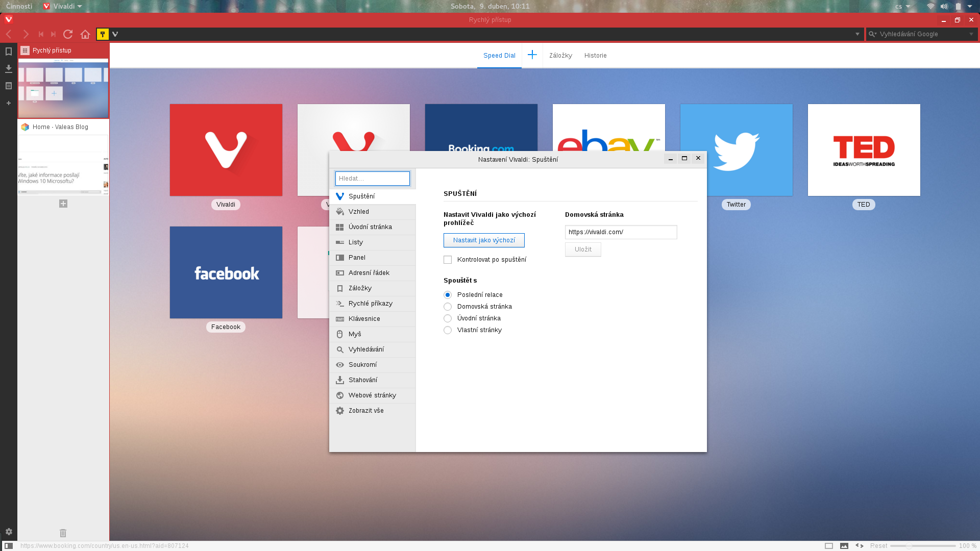Go forward with the forward arrow
The height and width of the screenshot is (551, 980).
pos(26,34)
